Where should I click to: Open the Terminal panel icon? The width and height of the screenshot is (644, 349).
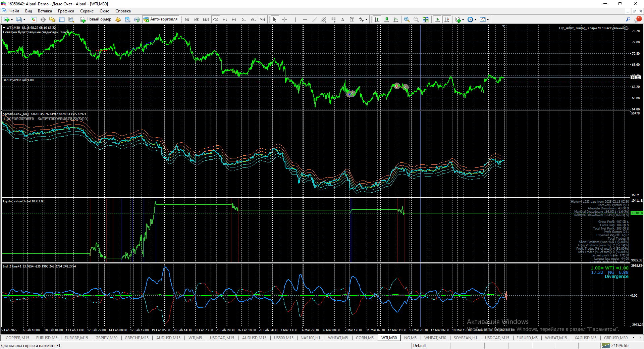coord(62,19)
